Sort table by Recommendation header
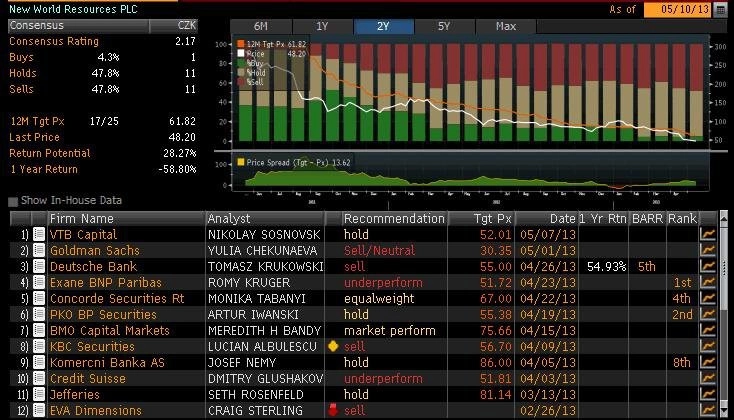The image size is (734, 420). click(x=394, y=219)
